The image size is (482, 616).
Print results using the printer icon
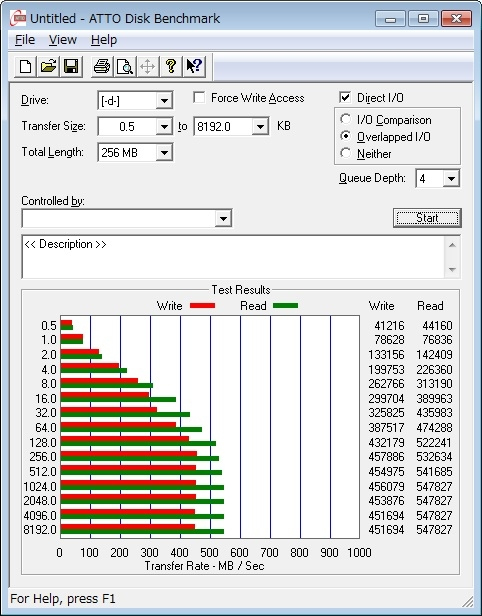tap(102, 66)
